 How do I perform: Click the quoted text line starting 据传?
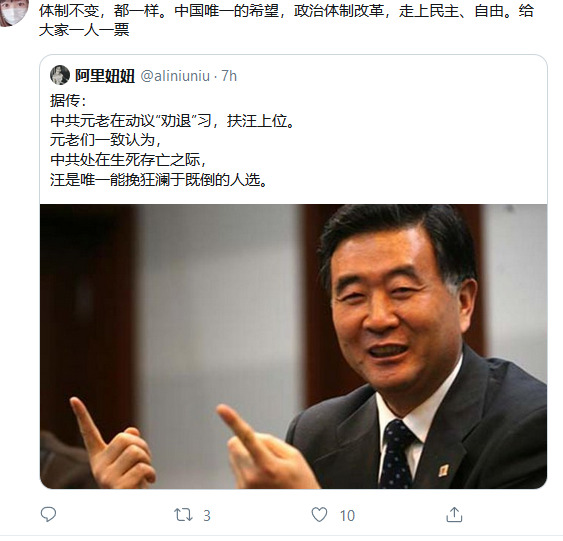click(68, 100)
